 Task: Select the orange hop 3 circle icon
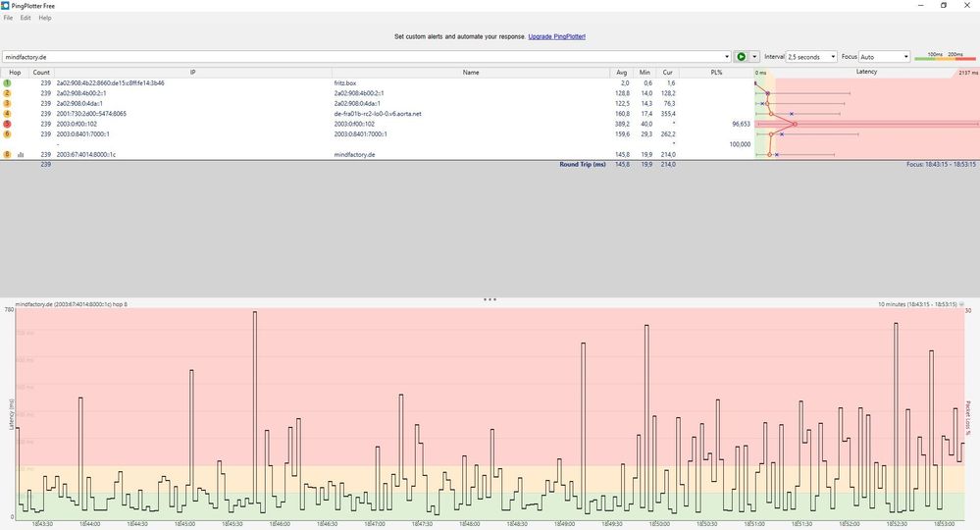7,103
